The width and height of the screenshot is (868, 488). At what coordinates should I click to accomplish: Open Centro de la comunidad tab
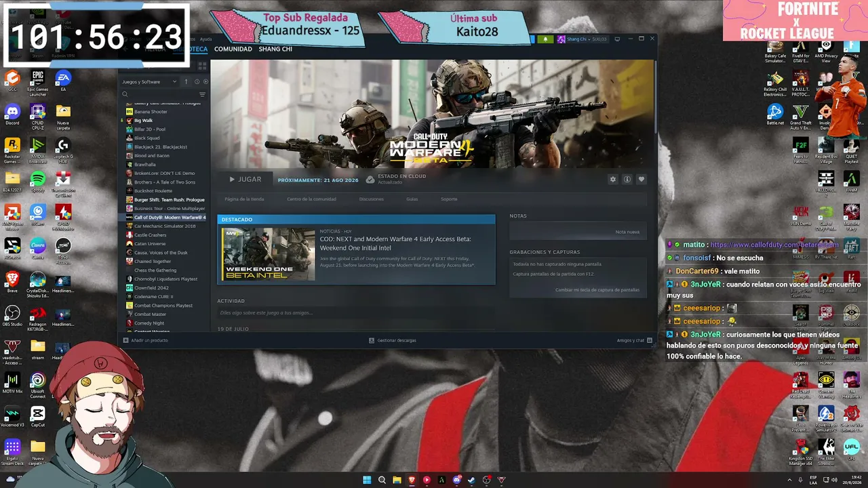pyautogui.click(x=311, y=199)
